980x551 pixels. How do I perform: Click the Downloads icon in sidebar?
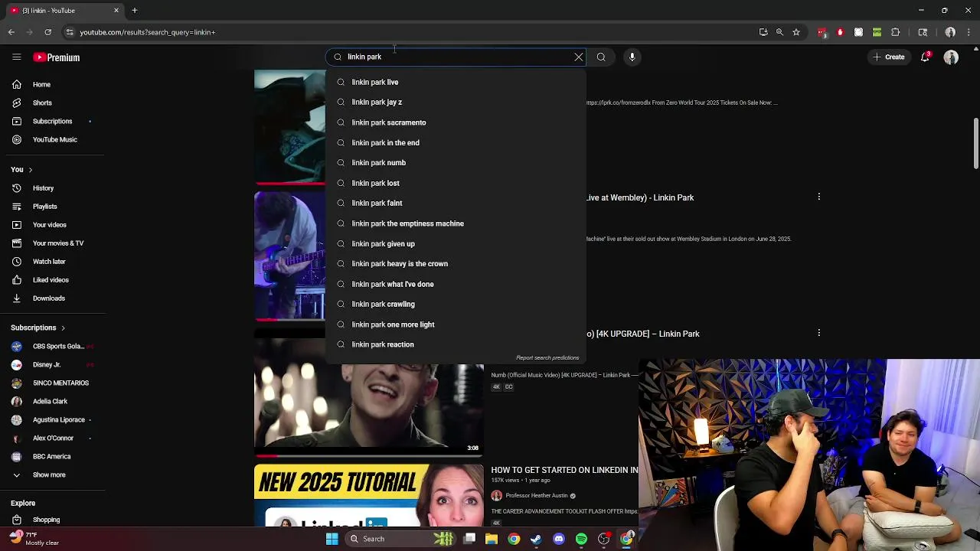click(17, 298)
